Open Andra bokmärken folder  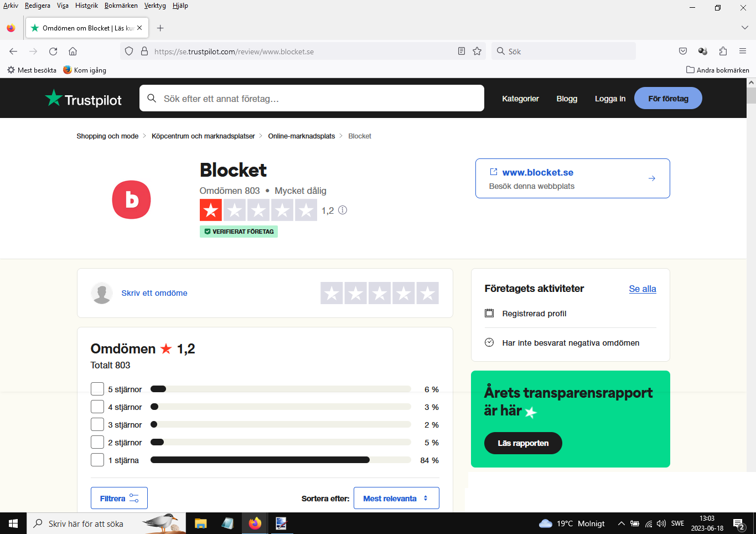click(x=717, y=70)
